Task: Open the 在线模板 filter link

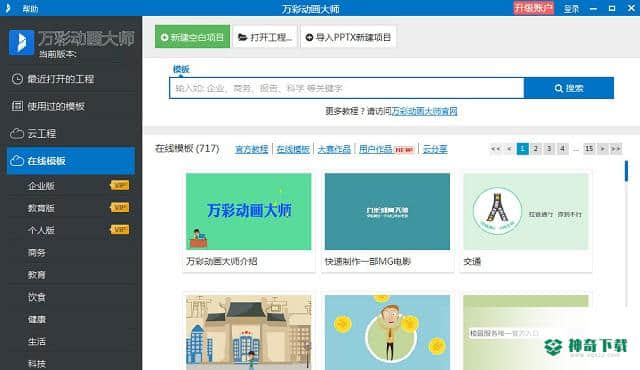Action: click(293, 149)
